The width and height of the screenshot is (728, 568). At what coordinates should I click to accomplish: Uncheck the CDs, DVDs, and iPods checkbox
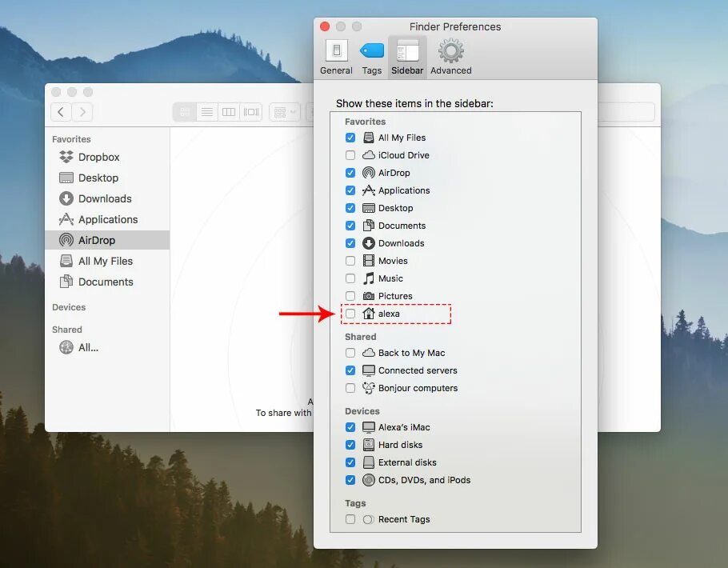point(350,480)
